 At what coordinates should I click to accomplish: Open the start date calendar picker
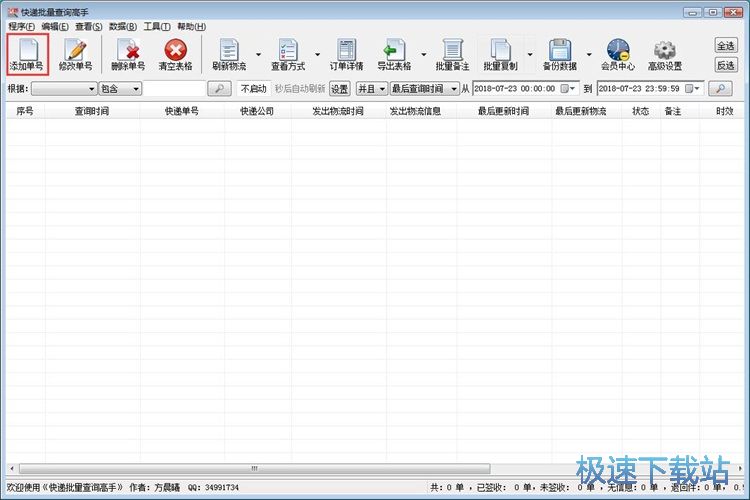click(568, 89)
